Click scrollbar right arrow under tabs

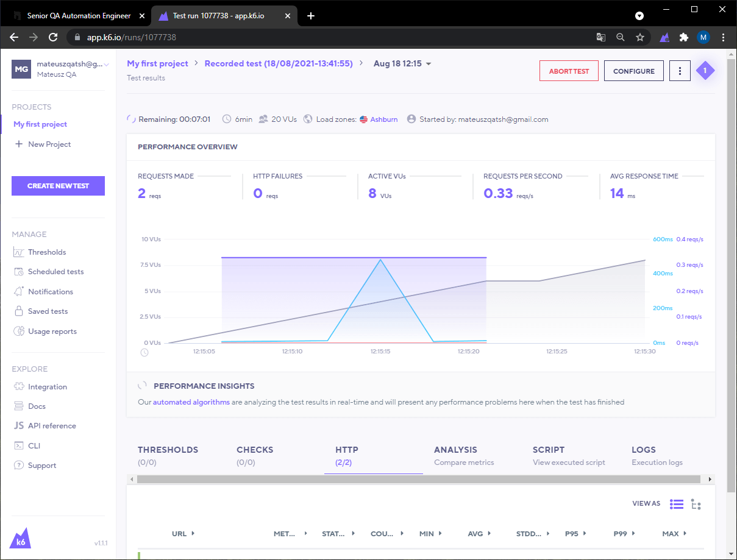(710, 480)
